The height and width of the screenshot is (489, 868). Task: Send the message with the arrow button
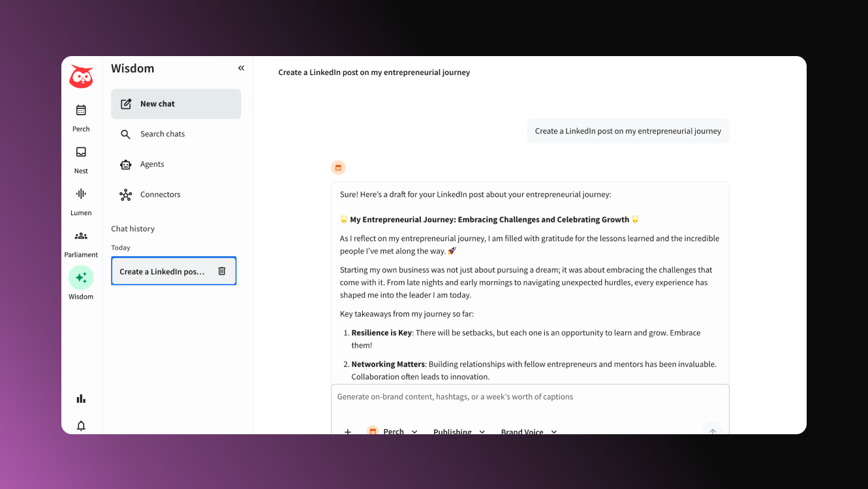coord(713,430)
